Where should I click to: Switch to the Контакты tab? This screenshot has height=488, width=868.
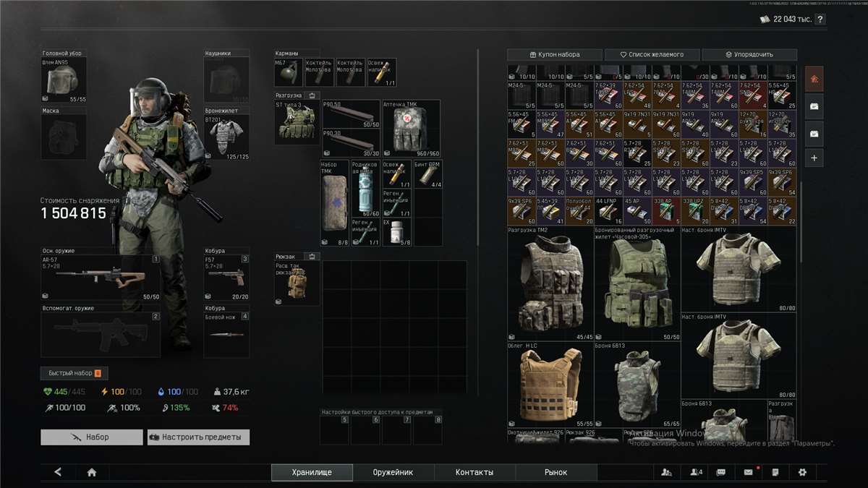coord(475,472)
